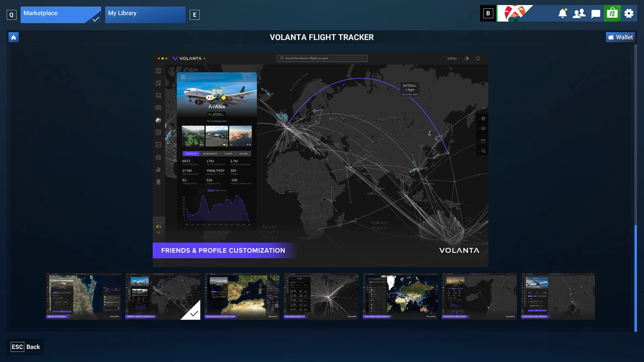Open the chat speech bubble icon
The image size is (644, 362).
[596, 14]
